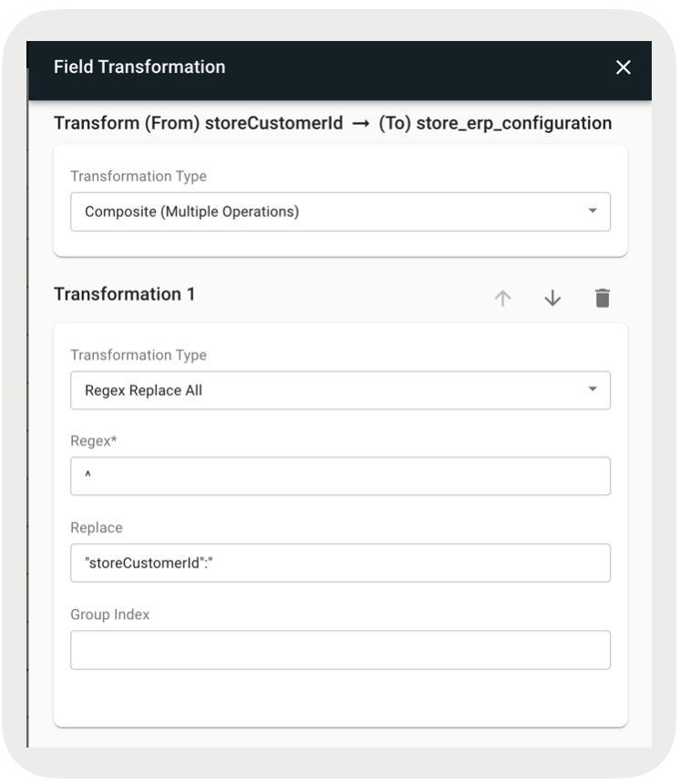
Task: Delete Transformation 1 with trash icon
Action: [603, 298]
